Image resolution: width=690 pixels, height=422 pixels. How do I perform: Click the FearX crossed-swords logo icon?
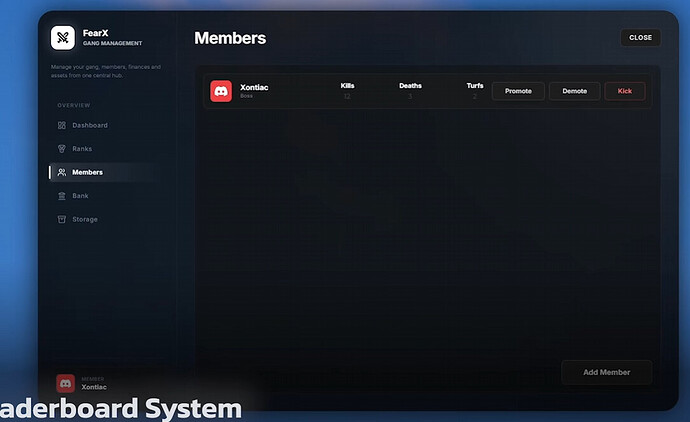(63, 38)
